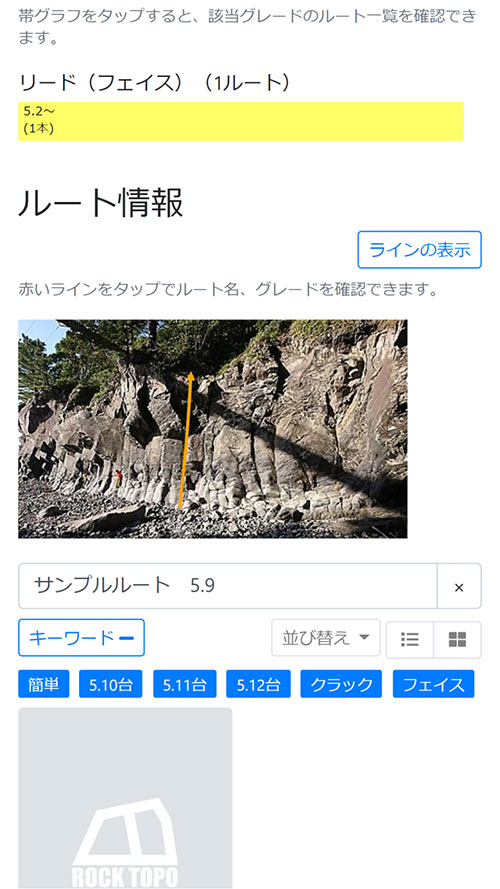This screenshot has width=500, height=889.
Task: Choose the クラック keyword tag
Action: point(341,684)
